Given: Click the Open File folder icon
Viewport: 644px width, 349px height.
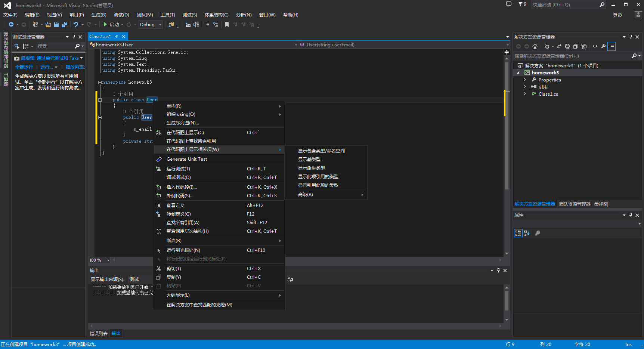Looking at the screenshot, I should [48, 25].
